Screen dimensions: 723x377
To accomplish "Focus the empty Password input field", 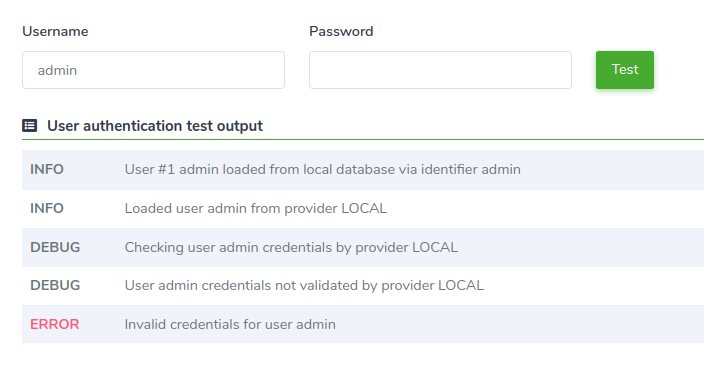I will click(440, 70).
